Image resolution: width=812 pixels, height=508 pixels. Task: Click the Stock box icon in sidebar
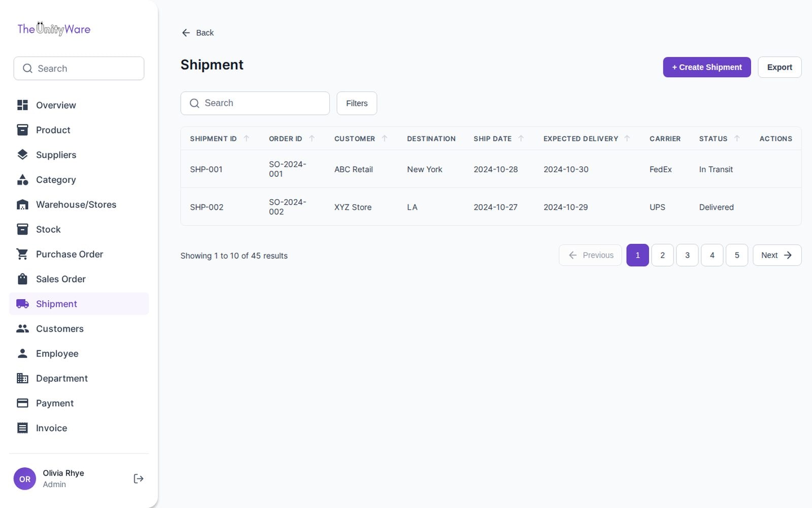coord(22,230)
